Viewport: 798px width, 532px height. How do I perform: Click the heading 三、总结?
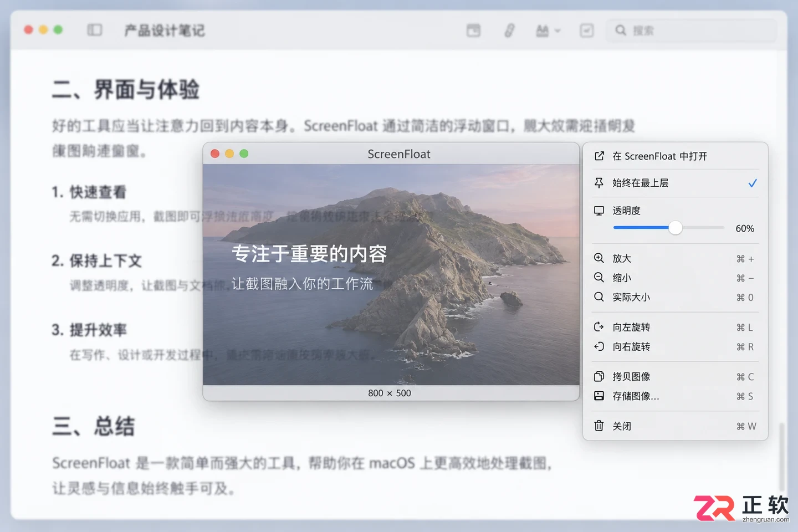(x=94, y=426)
